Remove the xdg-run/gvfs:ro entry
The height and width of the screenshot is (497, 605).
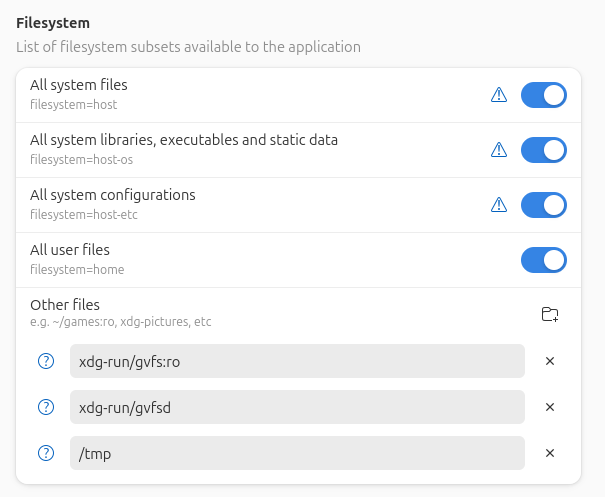[x=550, y=361]
